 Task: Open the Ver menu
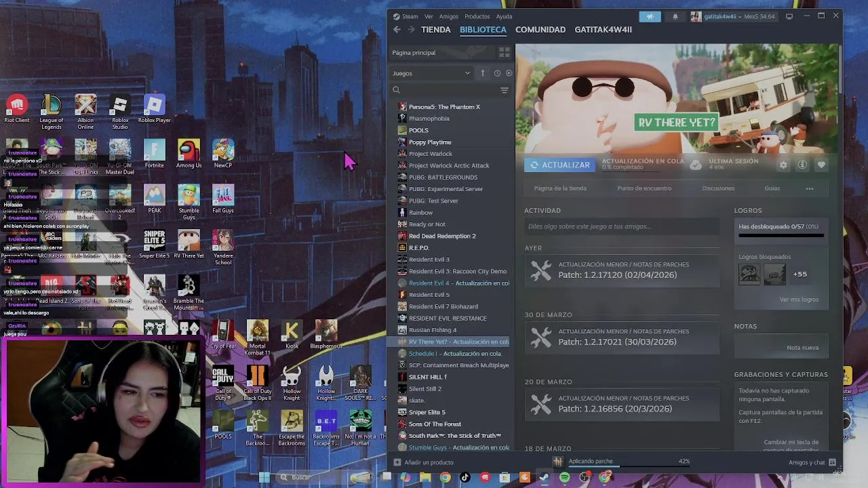[x=429, y=16]
